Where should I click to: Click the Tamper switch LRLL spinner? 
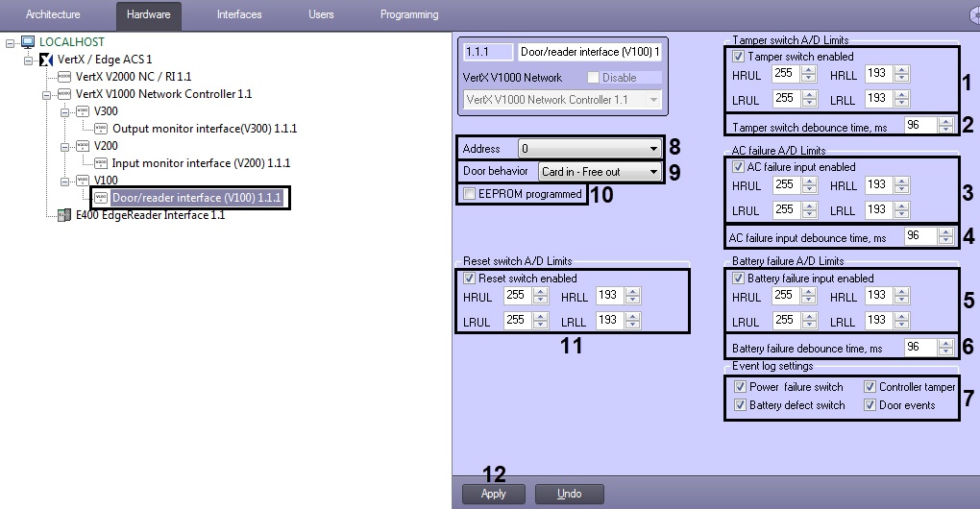pyautogui.click(x=902, y=99)
